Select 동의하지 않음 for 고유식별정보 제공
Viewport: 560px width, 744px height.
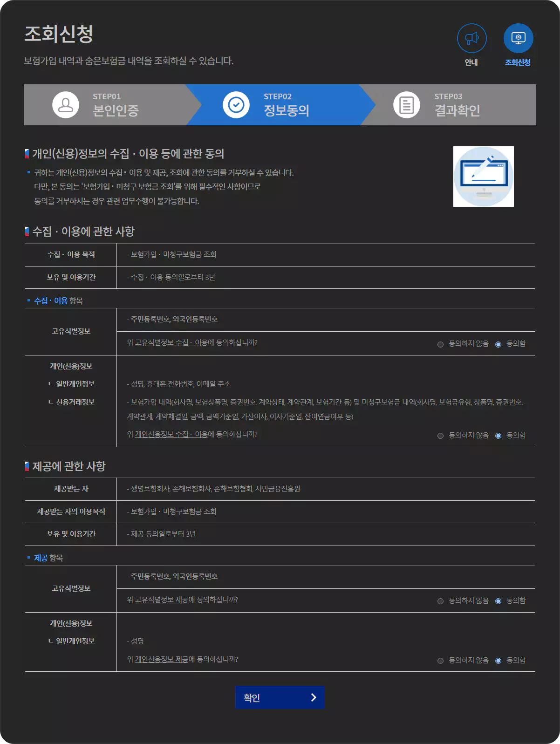[x=440, y=601]
